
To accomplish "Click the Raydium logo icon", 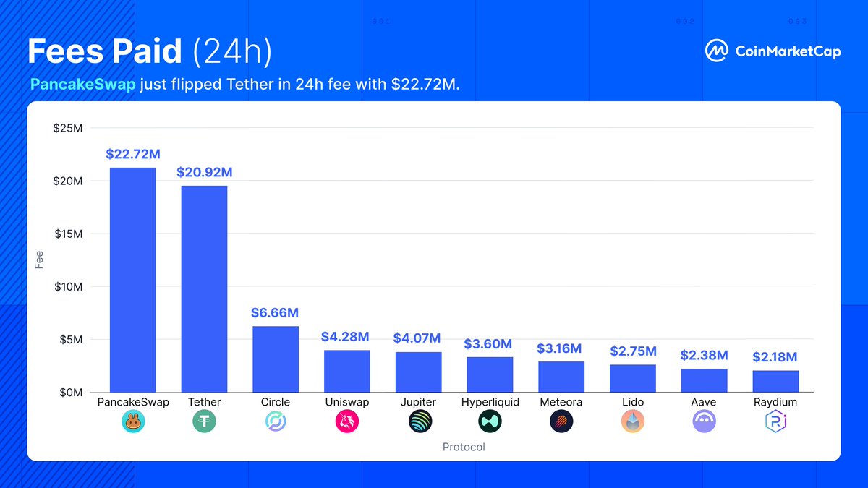I will pos(775,421).
